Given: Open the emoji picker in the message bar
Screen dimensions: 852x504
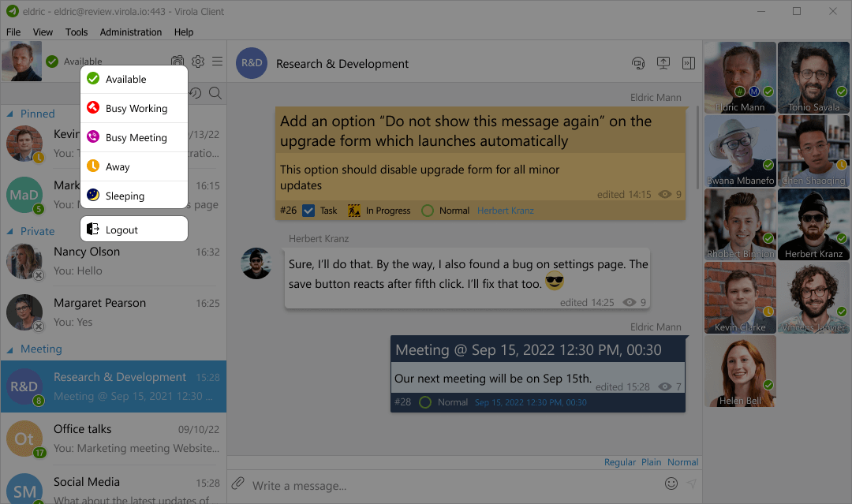Looking at the screenshot, I should click(671, 483).
